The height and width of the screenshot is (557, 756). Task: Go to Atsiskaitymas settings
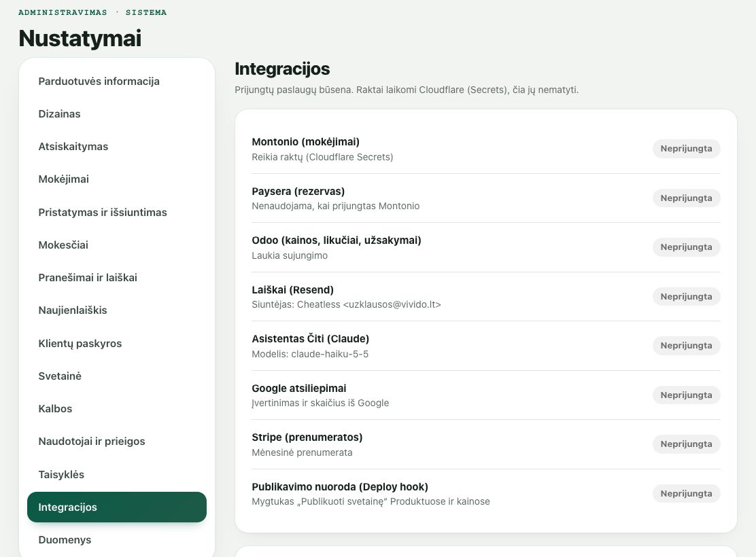click(x=117, y=147)
